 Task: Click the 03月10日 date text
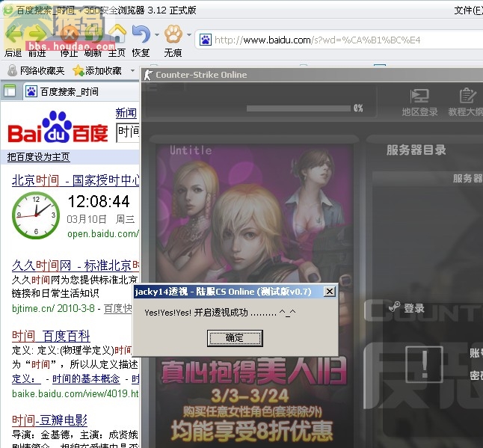tap(87, 219)
